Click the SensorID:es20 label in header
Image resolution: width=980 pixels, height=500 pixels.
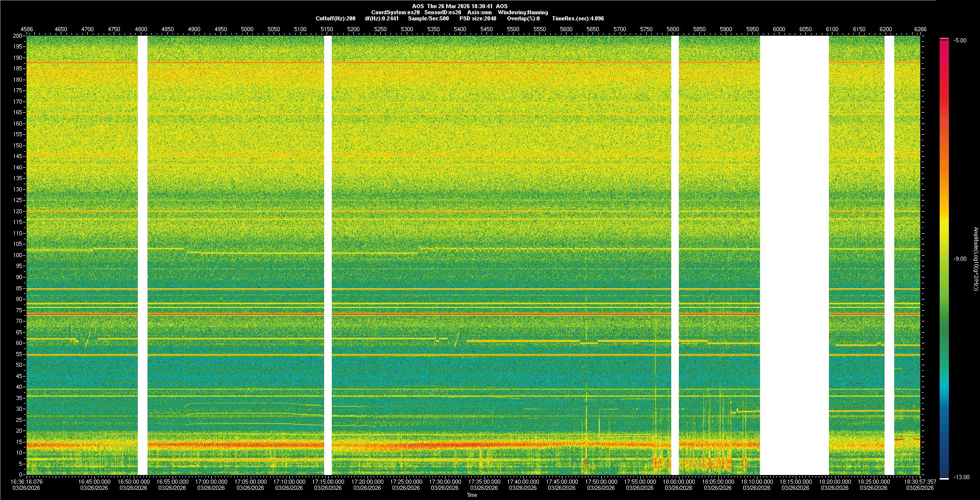(443, 12)
